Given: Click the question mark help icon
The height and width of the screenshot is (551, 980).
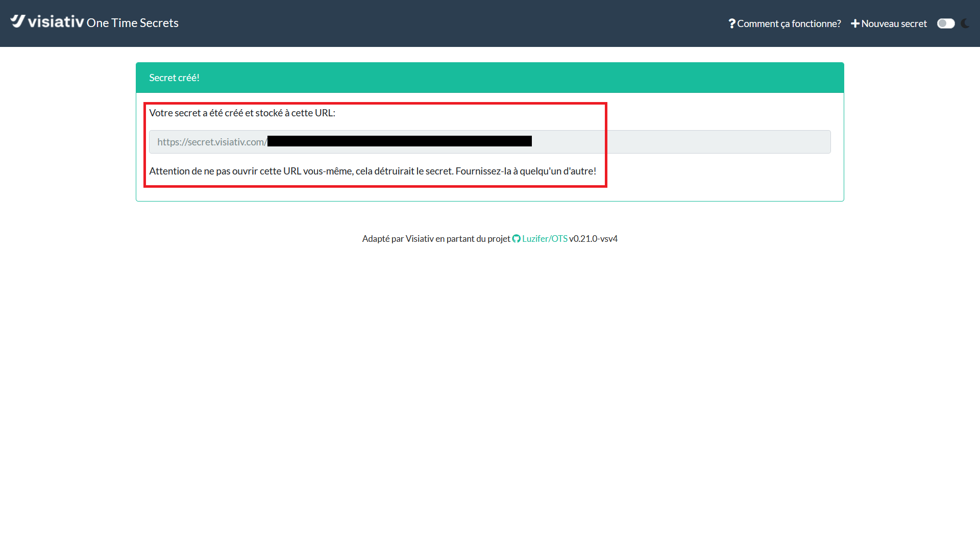Looking at the screenshot, I should pos(731,23).
